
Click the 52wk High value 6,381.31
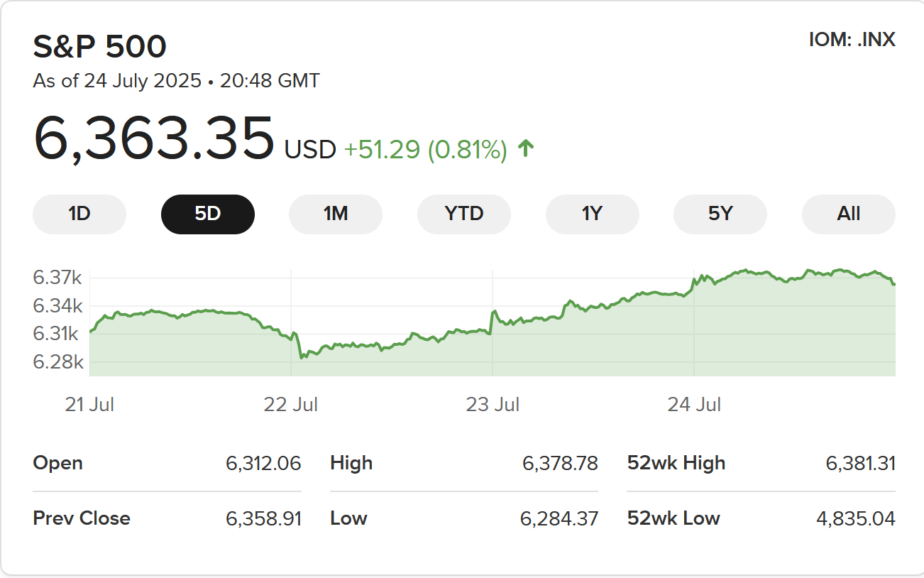[x=860, y=464]
